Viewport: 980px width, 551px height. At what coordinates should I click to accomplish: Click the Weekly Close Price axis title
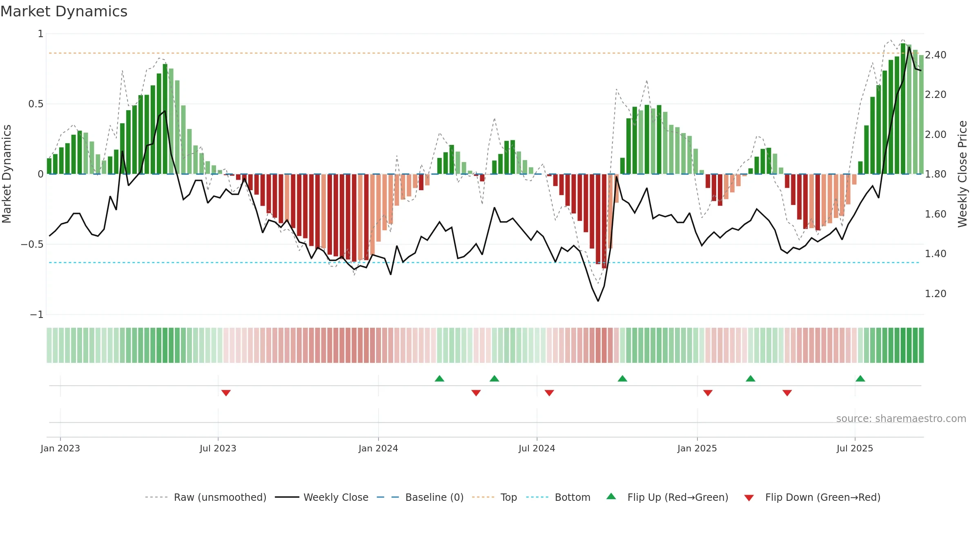pos(962,174)
